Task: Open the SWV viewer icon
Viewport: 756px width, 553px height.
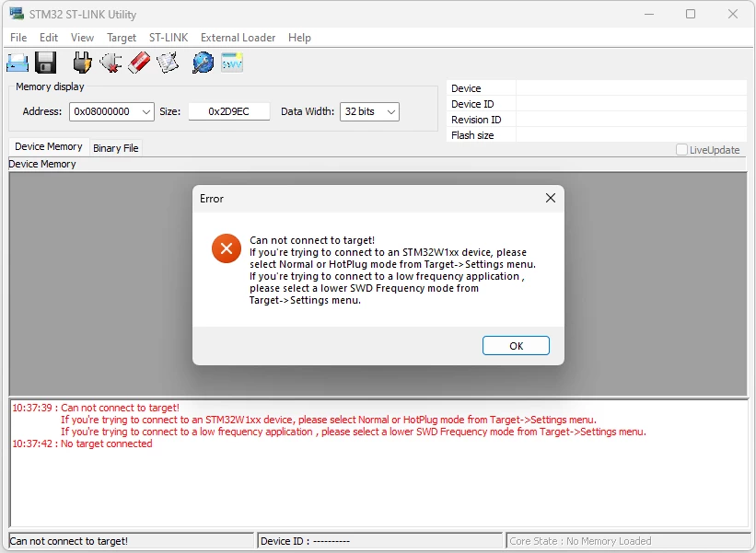Action: 232,63
